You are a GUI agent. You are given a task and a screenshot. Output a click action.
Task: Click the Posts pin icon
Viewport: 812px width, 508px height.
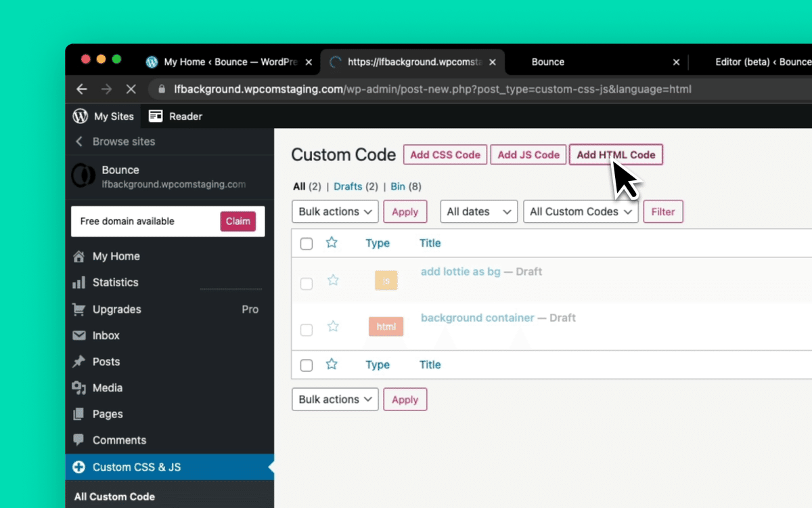point(79,362)
